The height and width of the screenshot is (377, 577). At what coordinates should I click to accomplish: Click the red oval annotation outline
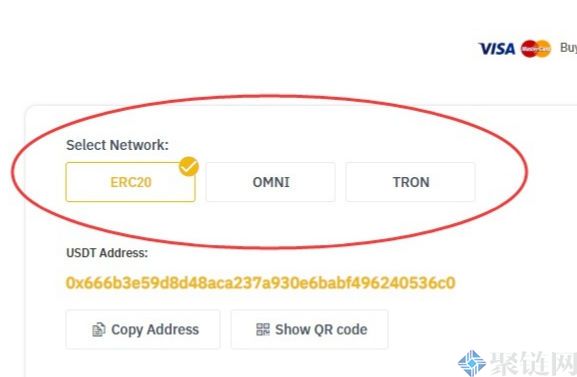(270, 96)
